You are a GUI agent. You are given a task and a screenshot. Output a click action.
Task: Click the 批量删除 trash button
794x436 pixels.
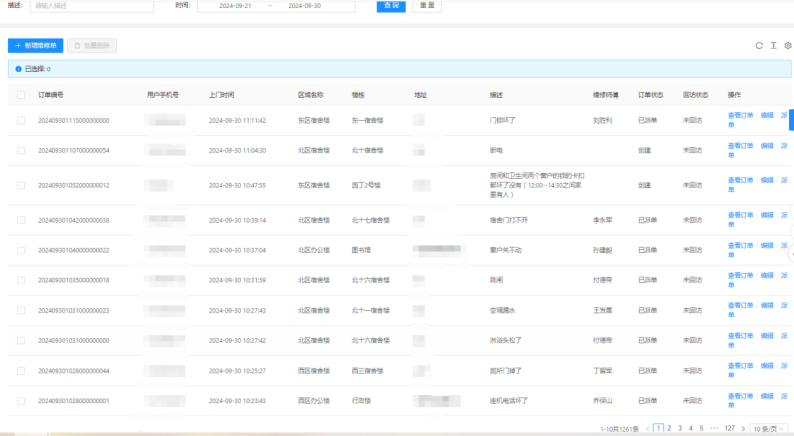(x=92, y=46)
